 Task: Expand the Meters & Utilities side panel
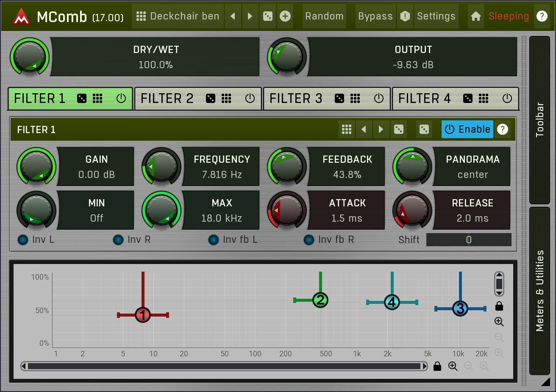[x=539, y=290]
